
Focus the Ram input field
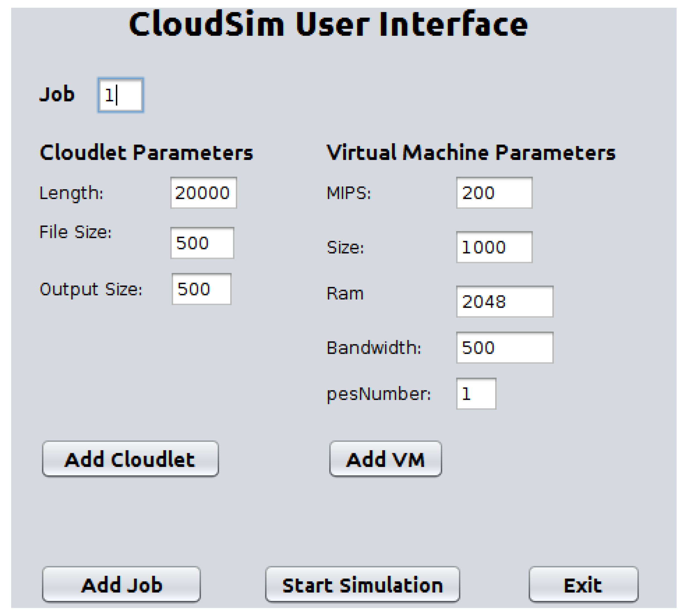pyautogui.click(x=504, y=301)
